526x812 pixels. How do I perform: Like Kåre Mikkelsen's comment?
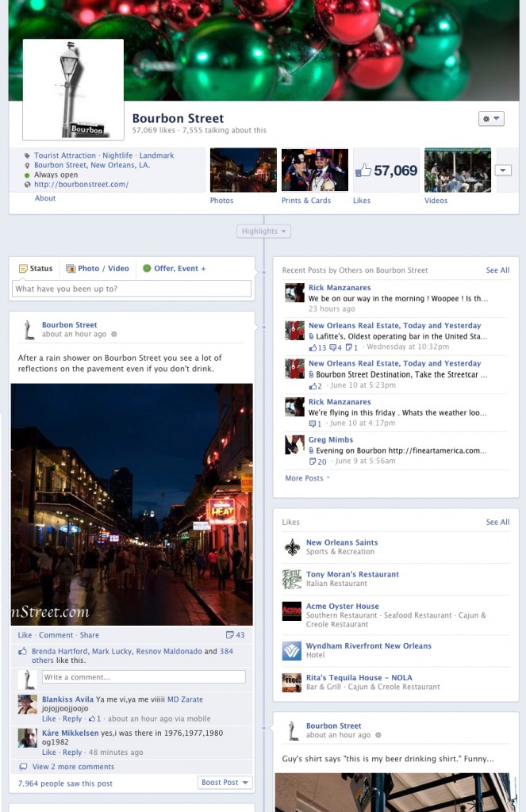(x=48, y=752)
